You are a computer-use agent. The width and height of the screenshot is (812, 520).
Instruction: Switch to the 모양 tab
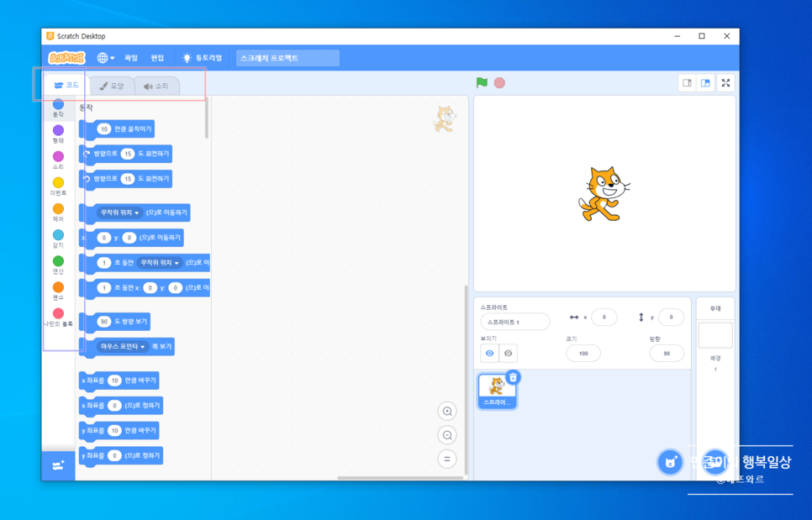click(x=111, y=86)
